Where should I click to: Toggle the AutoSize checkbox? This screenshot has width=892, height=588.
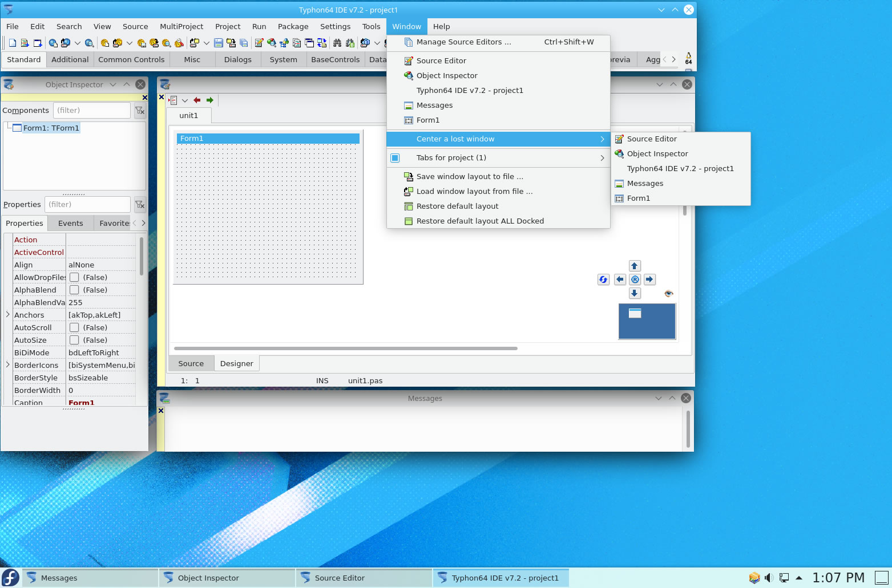tap(74, 340)
